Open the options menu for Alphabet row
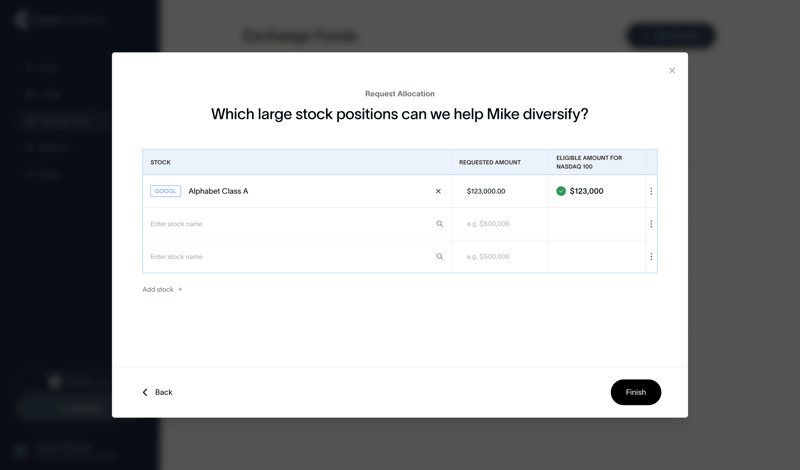The height and width of the screenshot is (470, 800). [651, 191]
